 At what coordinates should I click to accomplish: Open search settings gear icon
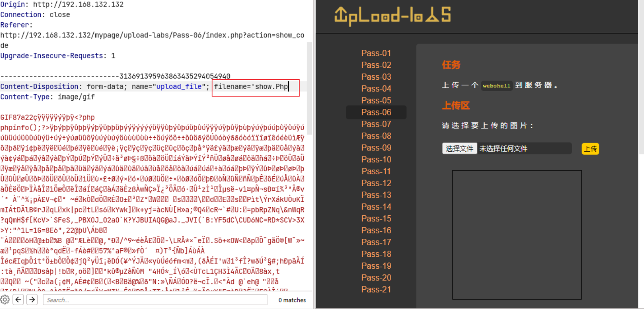point(5,300)
